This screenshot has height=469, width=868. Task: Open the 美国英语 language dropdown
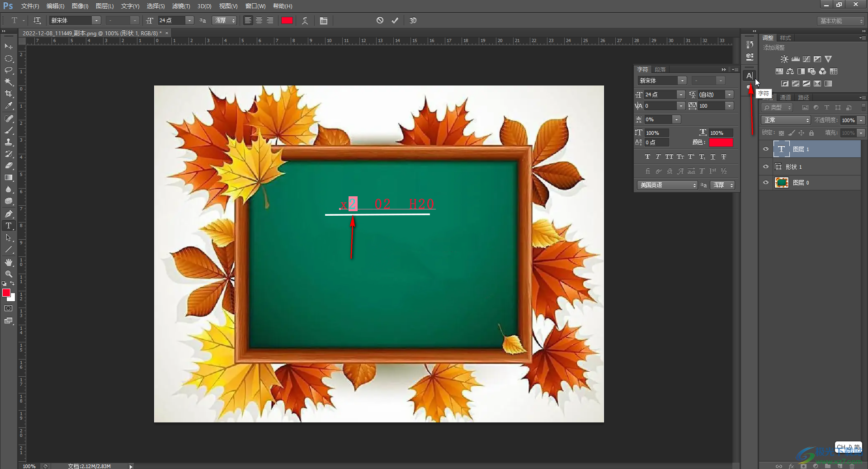667,185
